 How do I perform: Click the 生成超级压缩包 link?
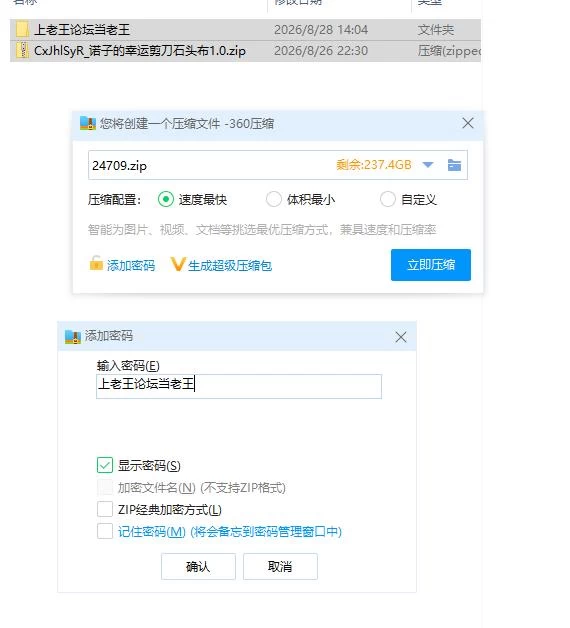click(230, 265)
